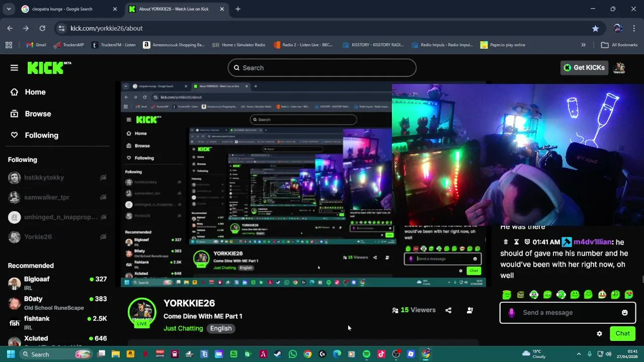
Task: Expand hidden system tray icons
Action: [x=579, y=354]
